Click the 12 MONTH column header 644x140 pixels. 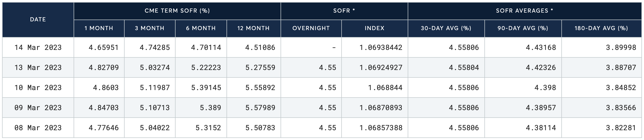(253, 28)
